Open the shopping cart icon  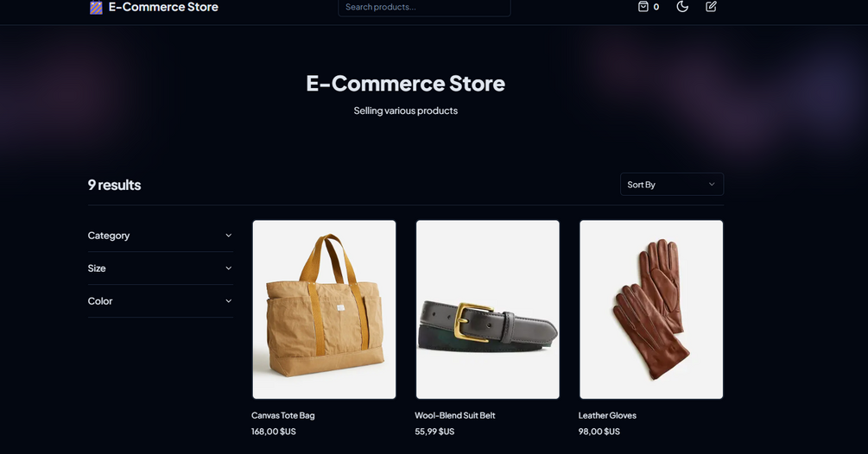pyautogui.click(x=643, y=7)
